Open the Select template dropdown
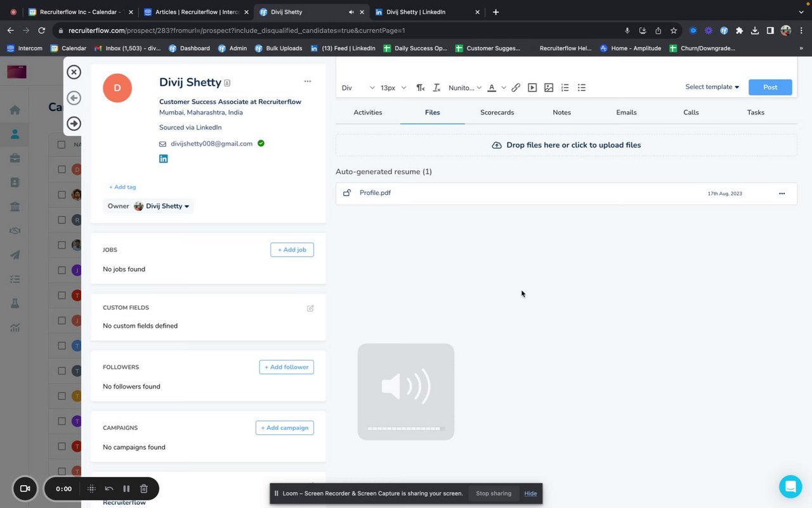Screen dimensions: 812x508 pyautogui.click(x=712, y=87)
